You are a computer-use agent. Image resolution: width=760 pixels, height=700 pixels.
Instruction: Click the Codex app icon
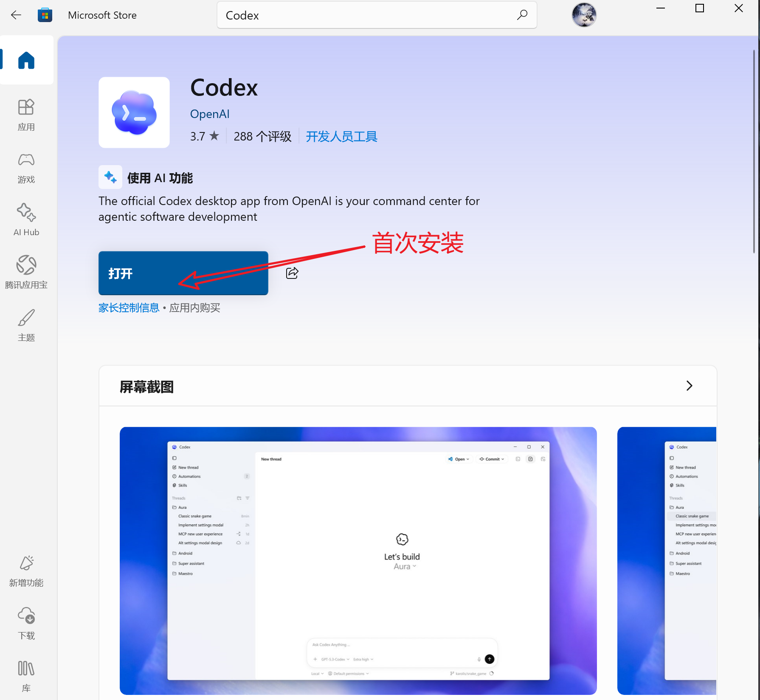[x=134, y=112]
